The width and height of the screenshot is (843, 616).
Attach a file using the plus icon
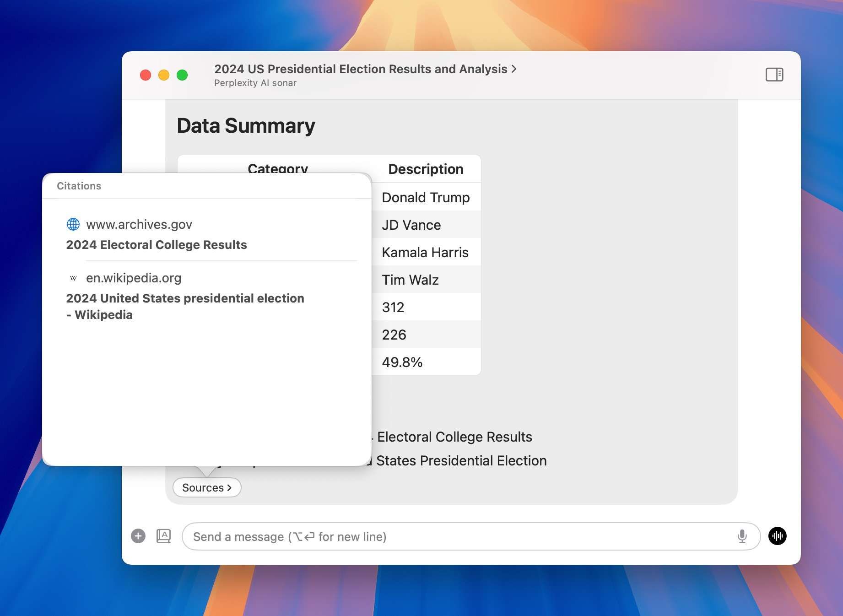[138, 536]
